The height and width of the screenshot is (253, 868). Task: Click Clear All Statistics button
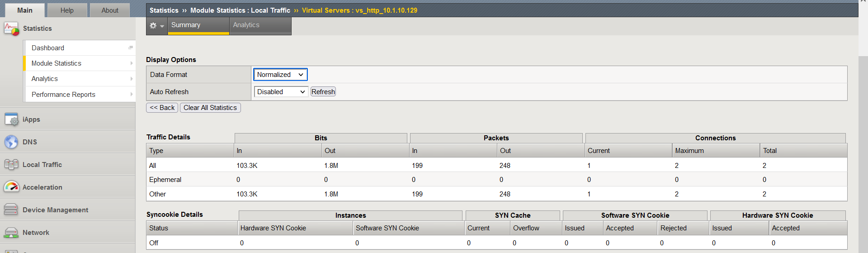[x=210, y=108]
